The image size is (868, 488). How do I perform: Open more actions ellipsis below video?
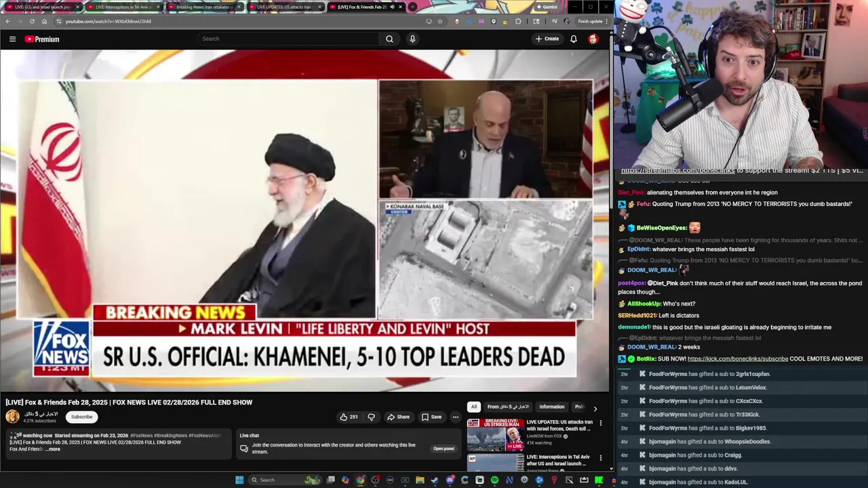pos(456,417)
